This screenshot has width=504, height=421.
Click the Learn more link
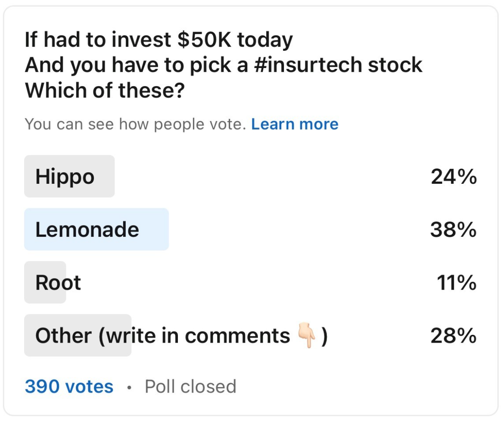pos(295,124)
